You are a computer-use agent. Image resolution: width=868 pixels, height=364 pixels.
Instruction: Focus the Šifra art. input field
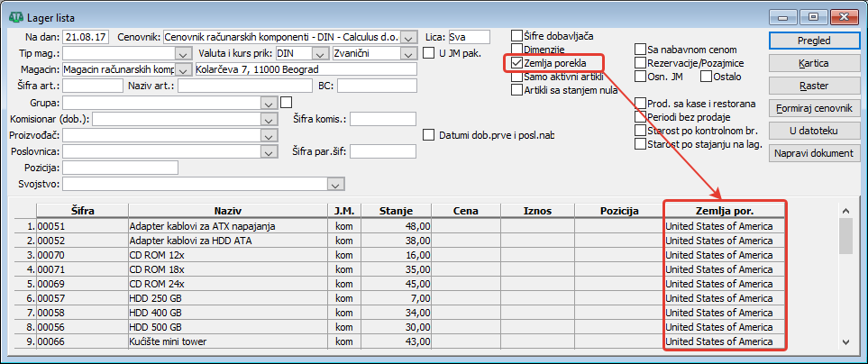(93, 86)
